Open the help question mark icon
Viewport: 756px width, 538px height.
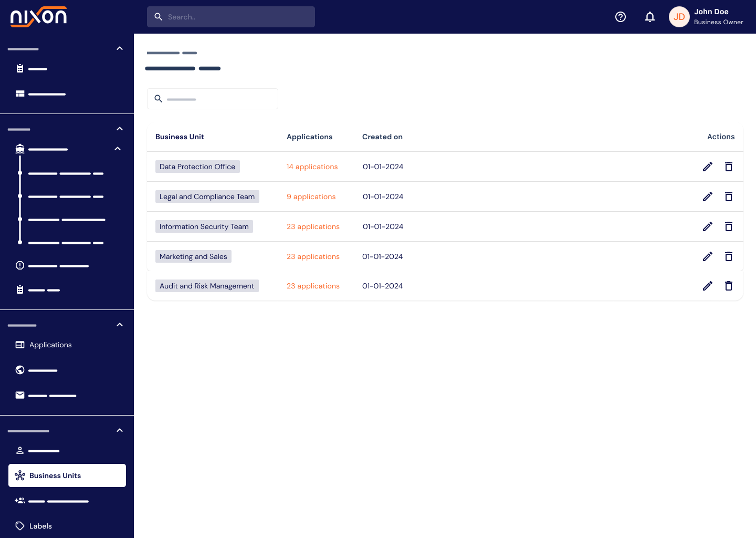(621, 17)
